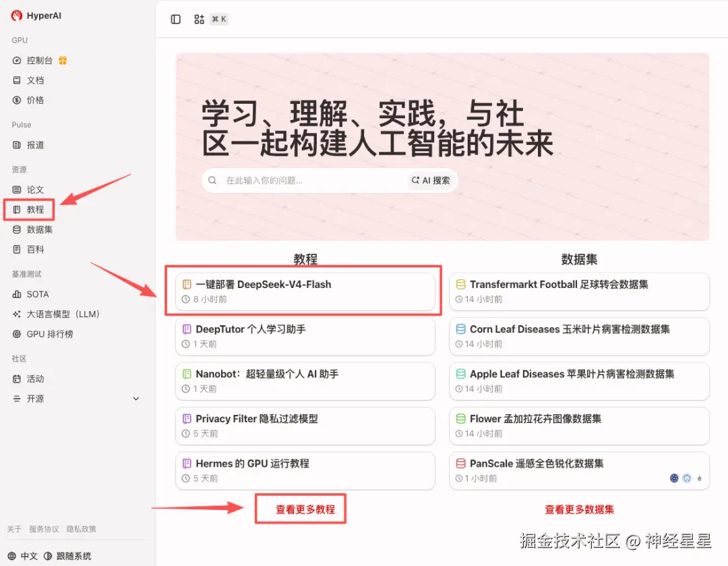728x566 pixels.
Task: Click the HyperAI logo
Action: coord(34,16)
